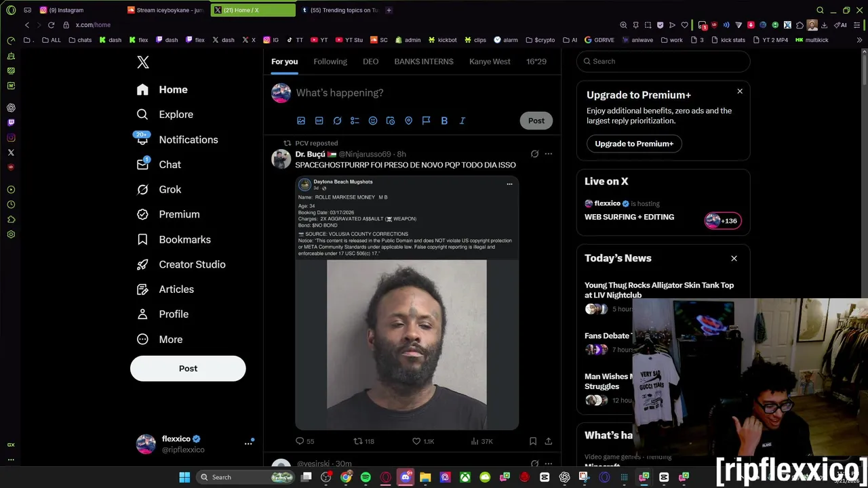The width and height of the screenshot is (868, 488).
Task: Open Bookmarks in the X sidebar
Action: 174,239
